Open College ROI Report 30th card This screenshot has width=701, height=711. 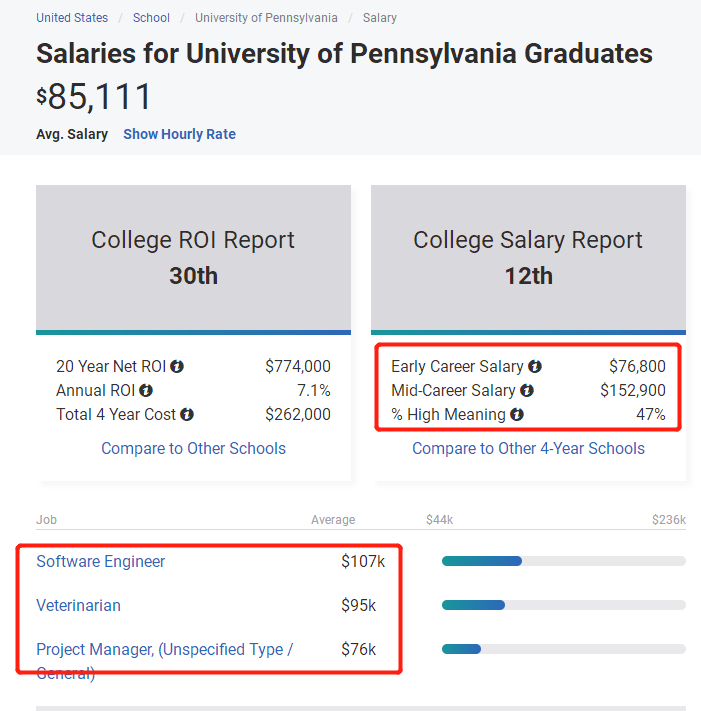(193, 258)
